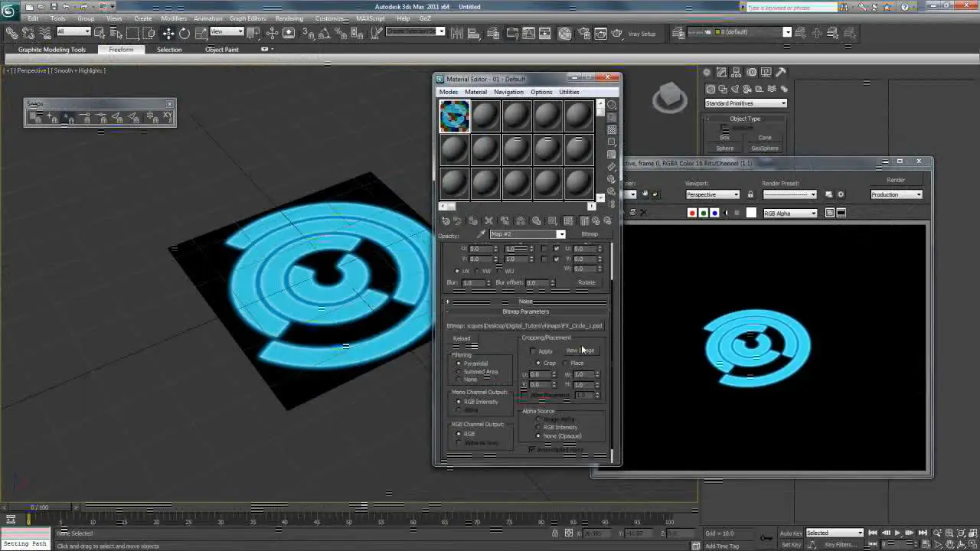980x551 pixels.
Task: Click the Render teapot icon in toolbar
Action: pos(617,33)
